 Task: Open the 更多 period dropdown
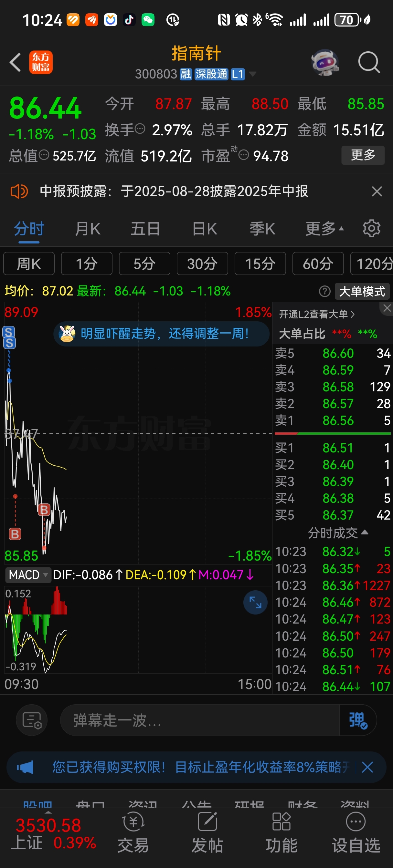pos(324,228)
